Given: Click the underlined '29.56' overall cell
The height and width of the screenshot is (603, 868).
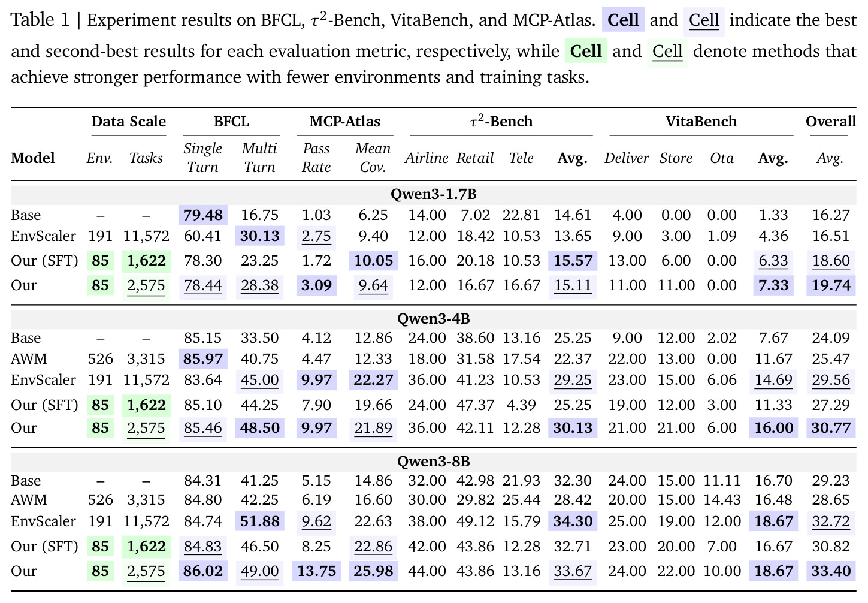Looking at the screenshot, I should click(x=831, y=380).
